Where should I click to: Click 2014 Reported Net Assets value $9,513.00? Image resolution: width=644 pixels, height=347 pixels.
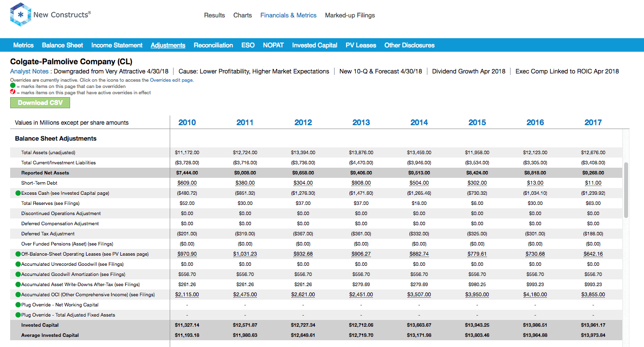pos(419,173)
